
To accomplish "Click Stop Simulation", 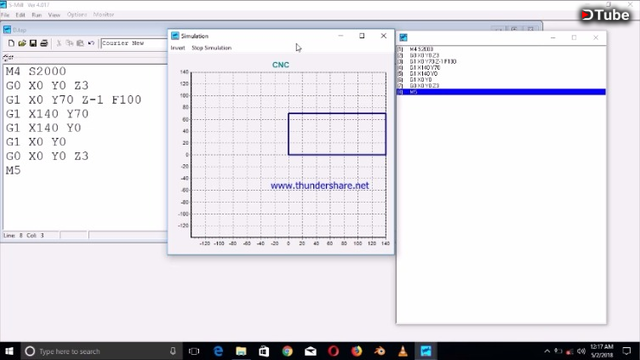I will point(211,48).
